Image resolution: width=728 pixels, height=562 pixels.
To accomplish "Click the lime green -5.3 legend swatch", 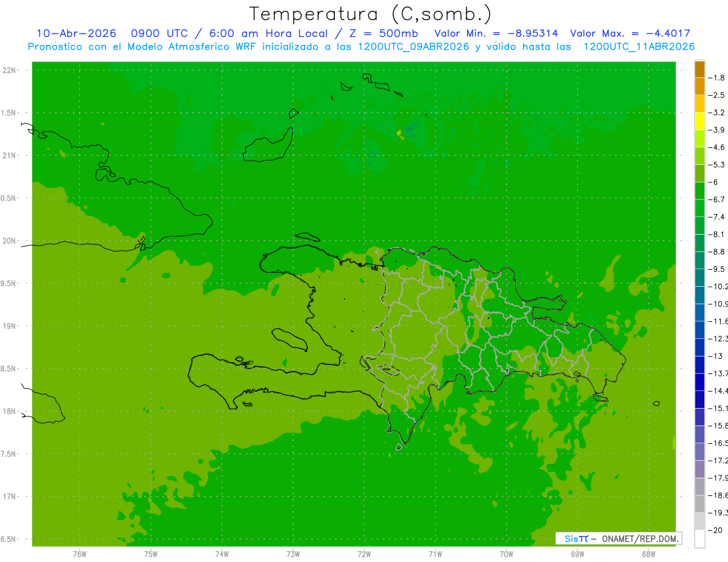I will coord(699,156).
